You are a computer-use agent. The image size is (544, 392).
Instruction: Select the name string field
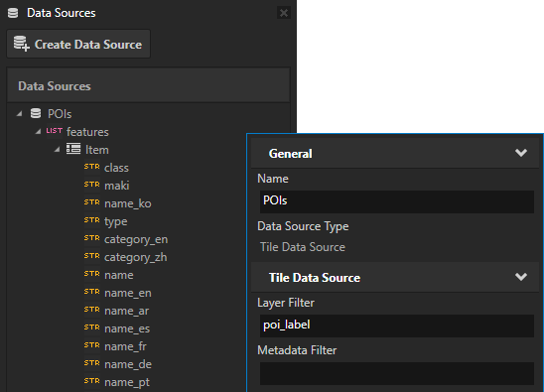(119, 275)
